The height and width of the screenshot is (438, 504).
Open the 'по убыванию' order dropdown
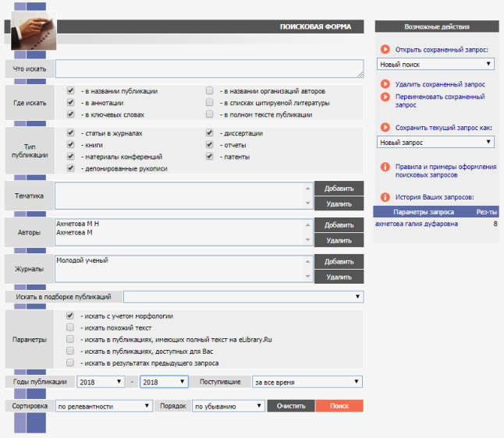[x=229, y=406]
